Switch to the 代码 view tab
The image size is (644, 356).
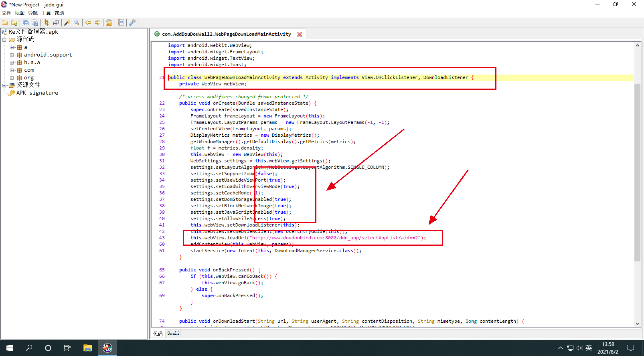point(158,334)
